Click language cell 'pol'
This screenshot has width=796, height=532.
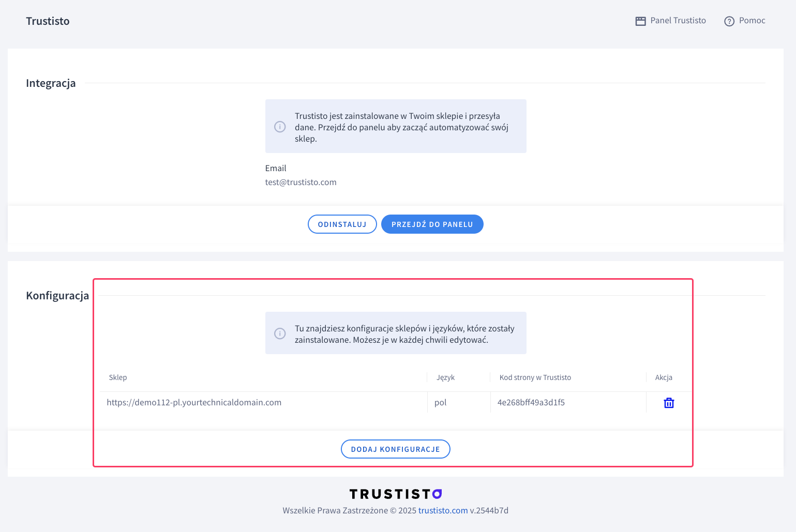(441, 402)
